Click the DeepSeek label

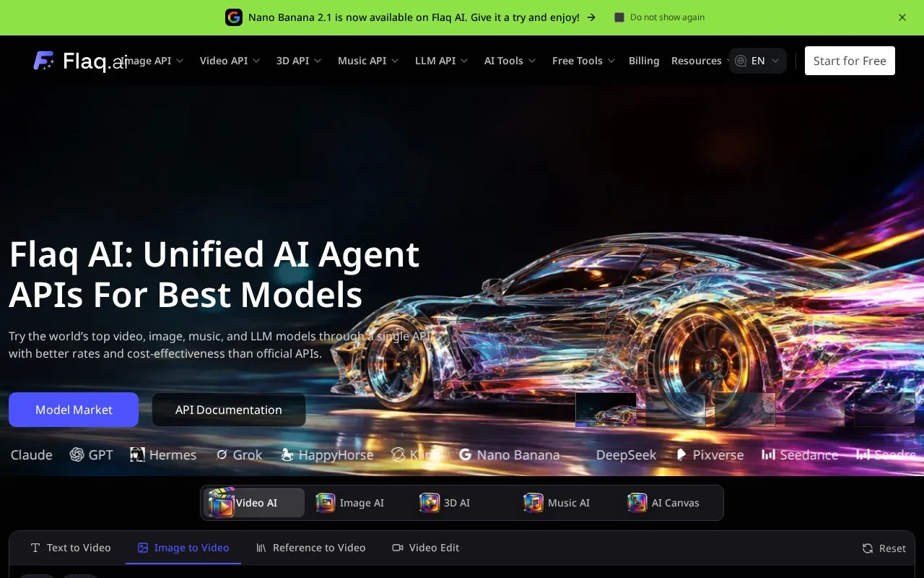(626, 454)
